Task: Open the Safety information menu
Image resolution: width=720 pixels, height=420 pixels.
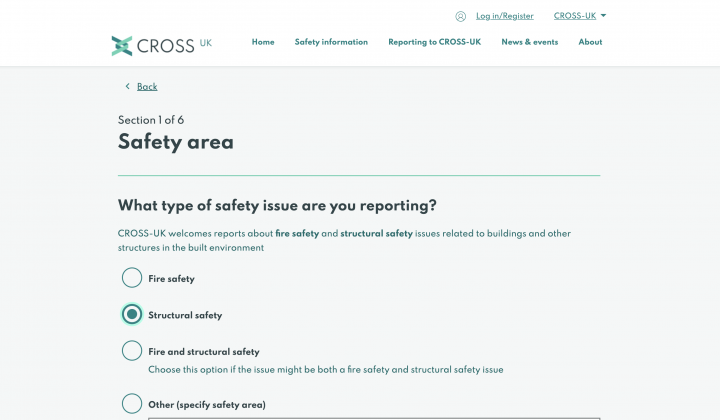Action: coord(331,42)
